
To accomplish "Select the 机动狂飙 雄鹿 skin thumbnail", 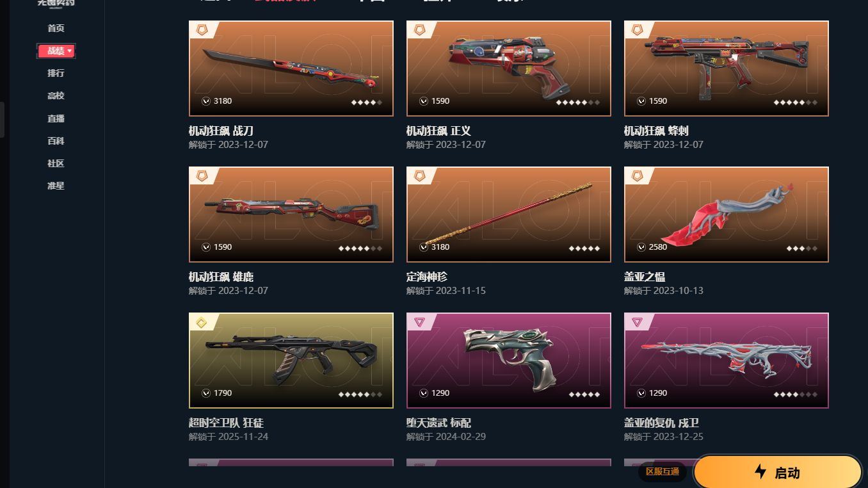I will [x=291, y=215].
